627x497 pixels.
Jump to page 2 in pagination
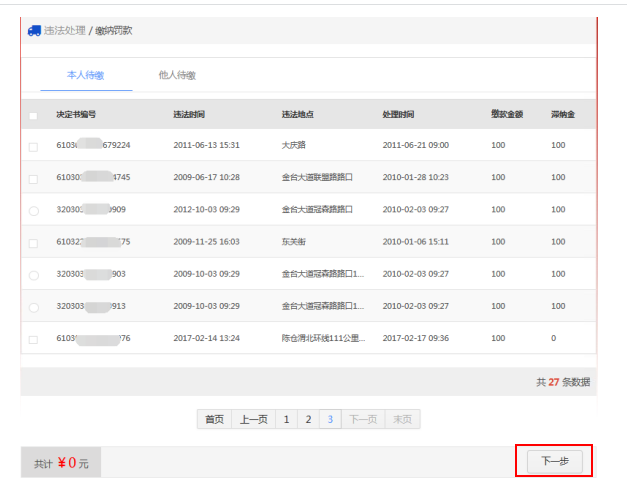pos(308,420)
